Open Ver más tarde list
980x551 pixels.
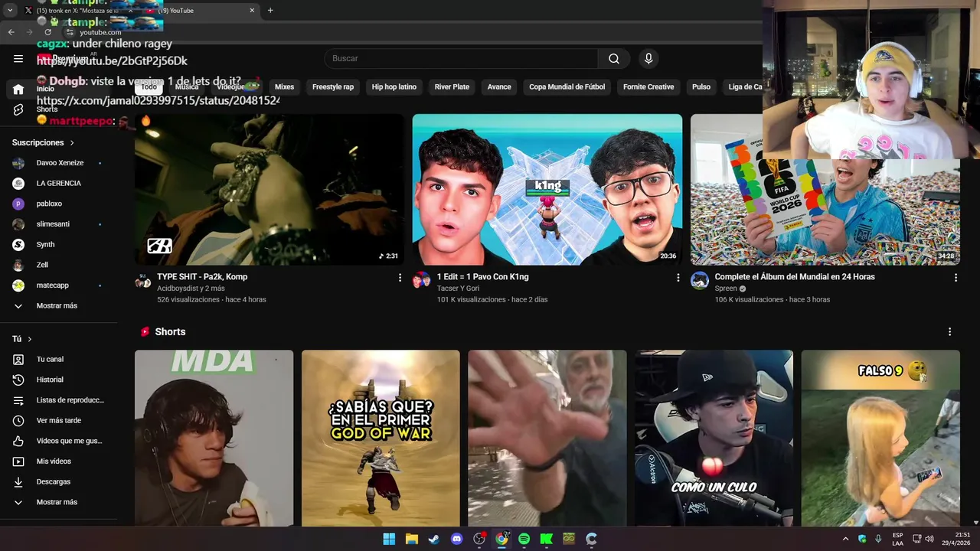57,420
